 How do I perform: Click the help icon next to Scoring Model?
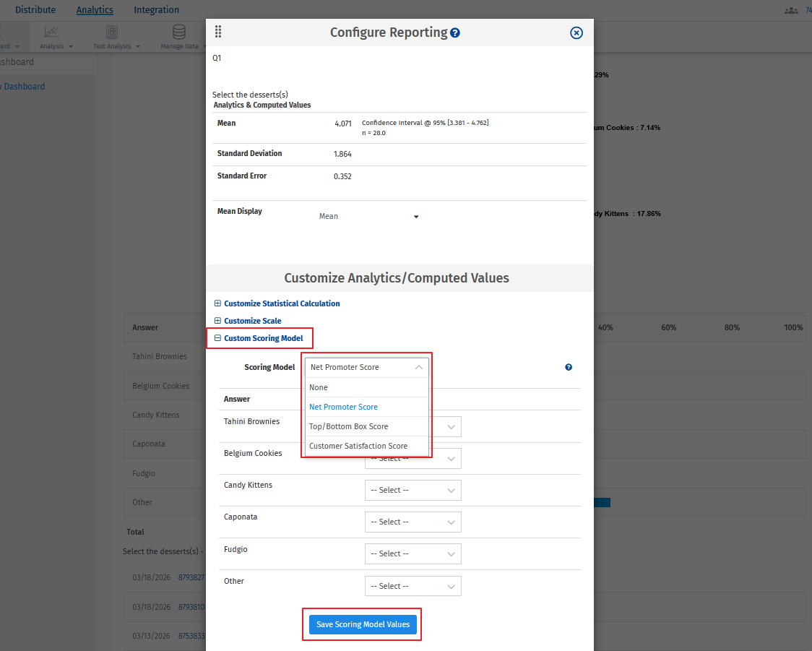tap(569, 367)
